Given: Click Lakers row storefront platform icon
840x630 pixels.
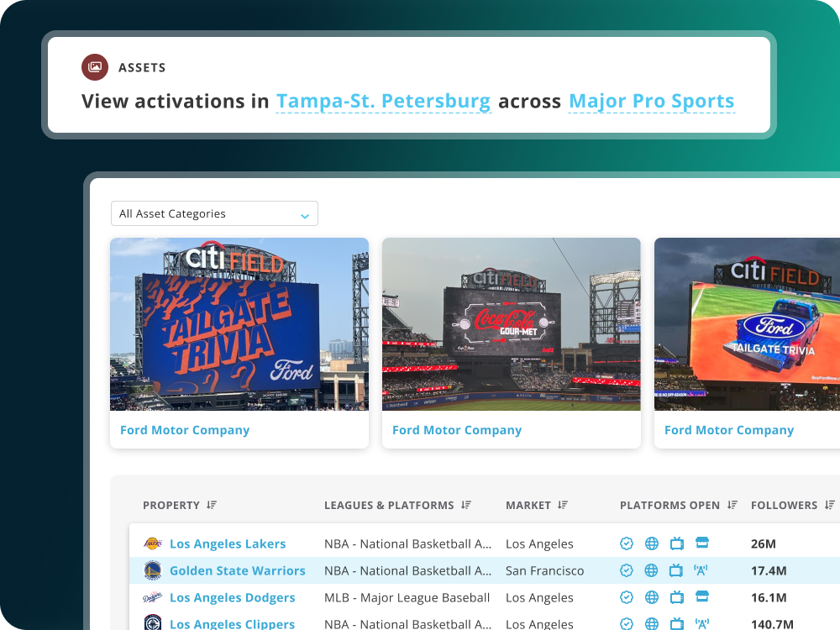Looking at the screenshot, I should coord(701,543).
